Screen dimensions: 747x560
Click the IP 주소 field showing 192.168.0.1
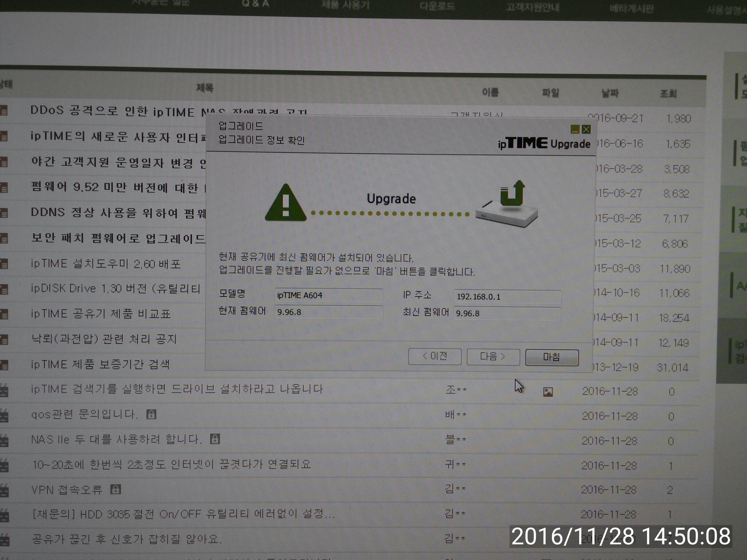click(x=507, y=296)
